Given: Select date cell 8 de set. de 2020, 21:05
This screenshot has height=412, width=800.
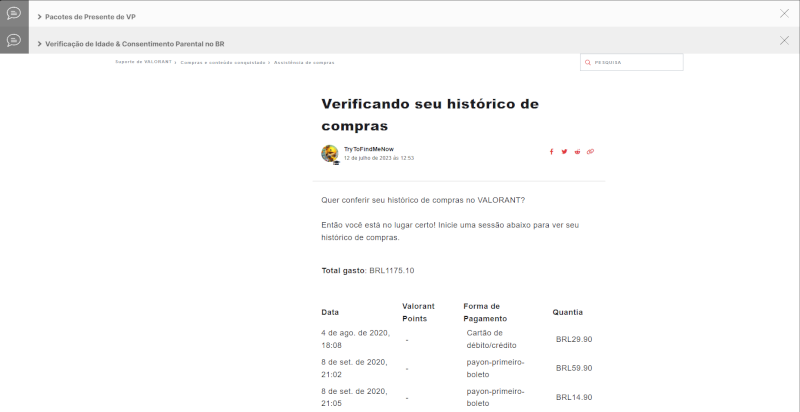Looking at the screenshot, I should click(x=355, y=397).
